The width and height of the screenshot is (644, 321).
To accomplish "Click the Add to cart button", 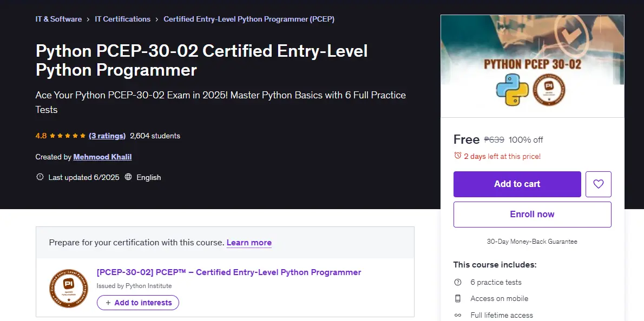I will 517,184.
